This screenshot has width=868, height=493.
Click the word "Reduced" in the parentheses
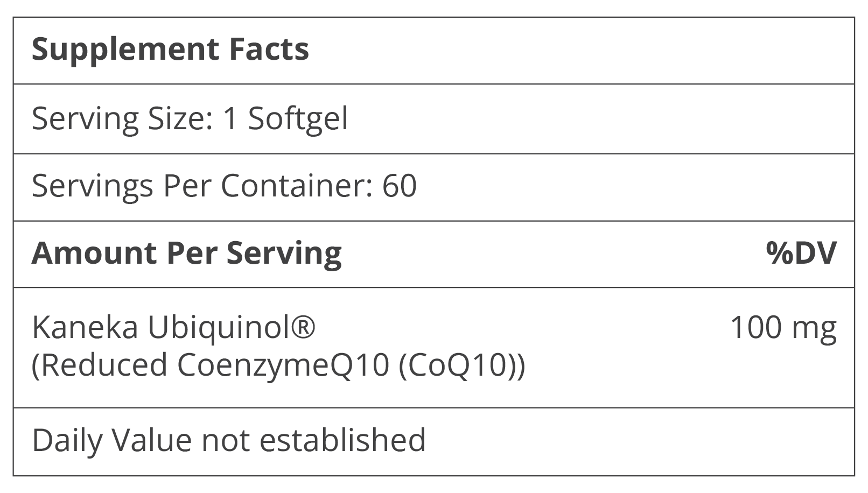(100, 366)
